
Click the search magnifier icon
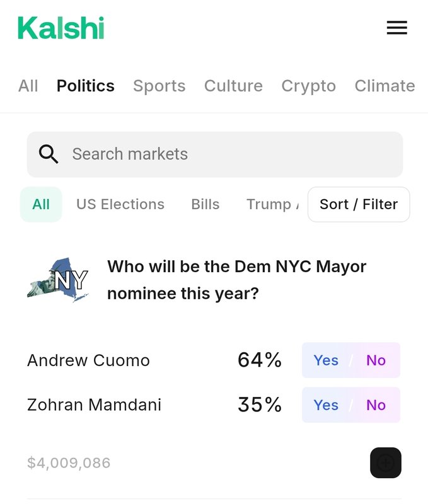(49, 154)
